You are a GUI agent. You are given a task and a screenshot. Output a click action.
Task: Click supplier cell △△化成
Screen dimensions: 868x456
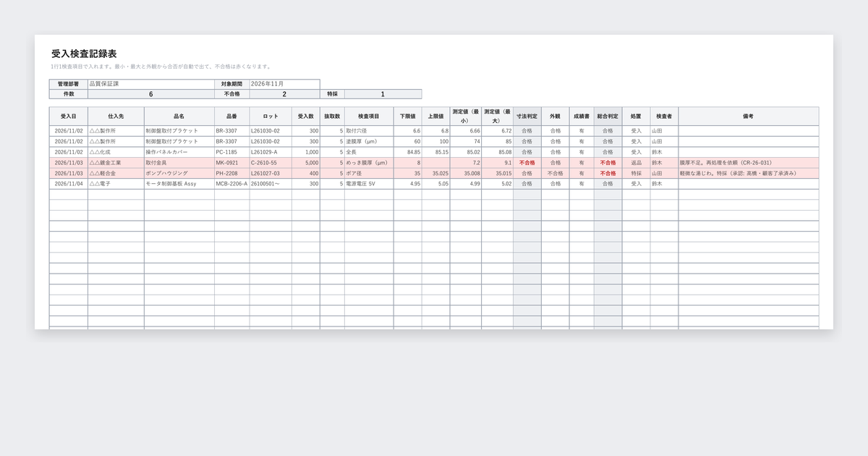[x=116, y=152]
